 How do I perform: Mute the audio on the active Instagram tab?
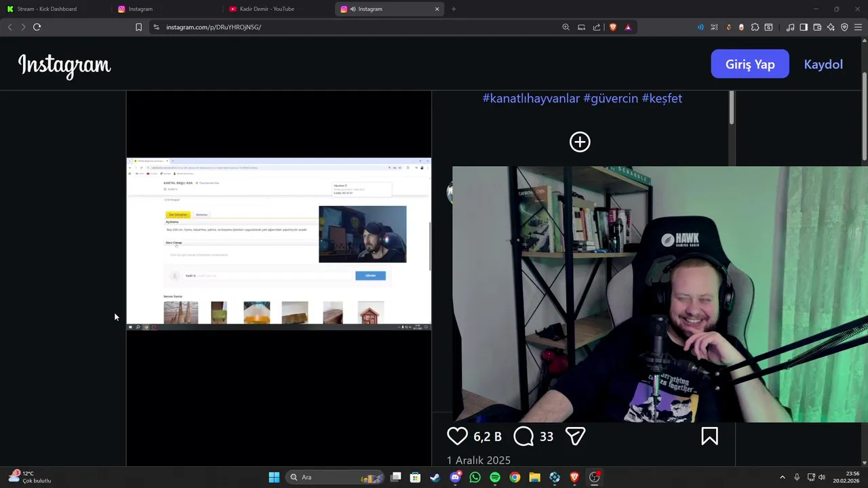click(x=353, y=9)
